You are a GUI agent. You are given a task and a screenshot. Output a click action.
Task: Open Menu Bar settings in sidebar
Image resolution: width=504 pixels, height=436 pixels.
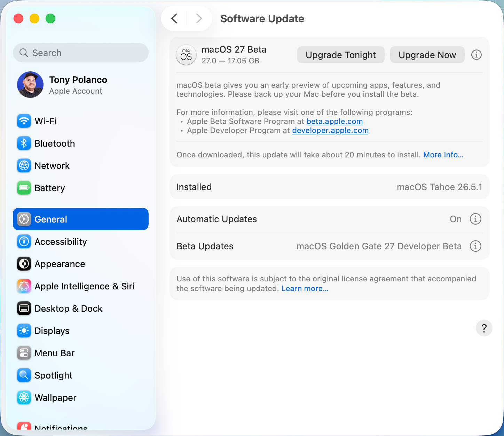pos(81,353)
